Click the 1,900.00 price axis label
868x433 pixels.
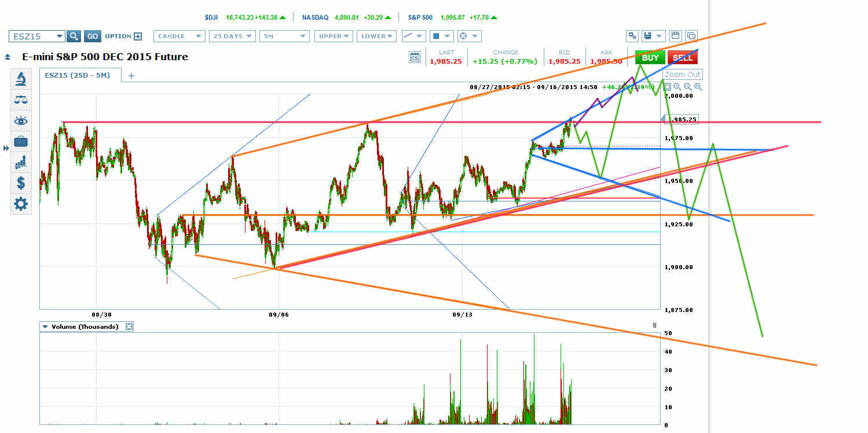(x=679, y=267)
